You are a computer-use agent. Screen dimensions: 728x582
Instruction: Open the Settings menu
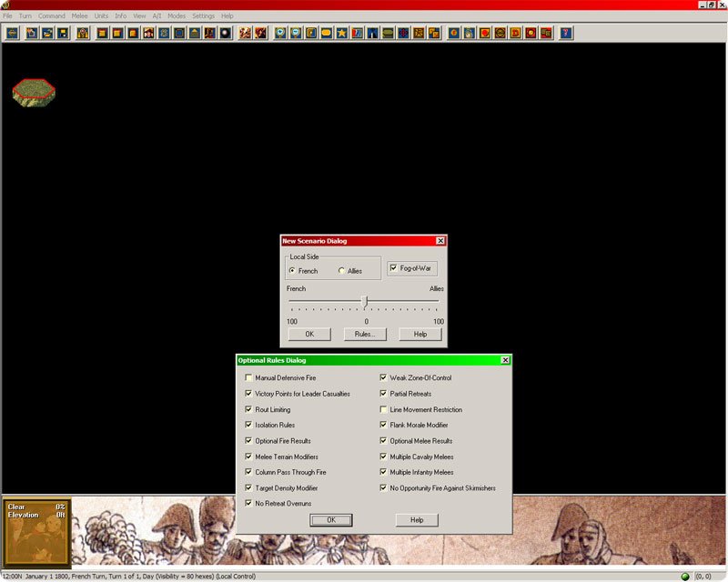(203, 16)
